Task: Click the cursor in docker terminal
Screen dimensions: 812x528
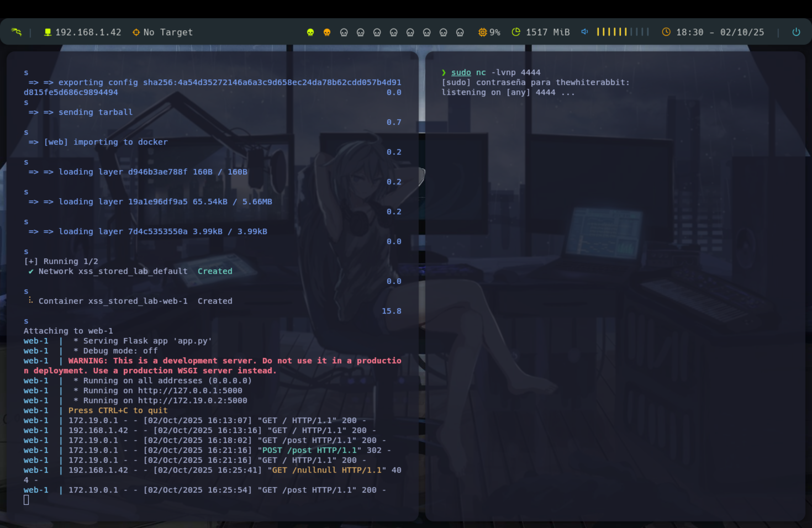Action: click(26, 500)
